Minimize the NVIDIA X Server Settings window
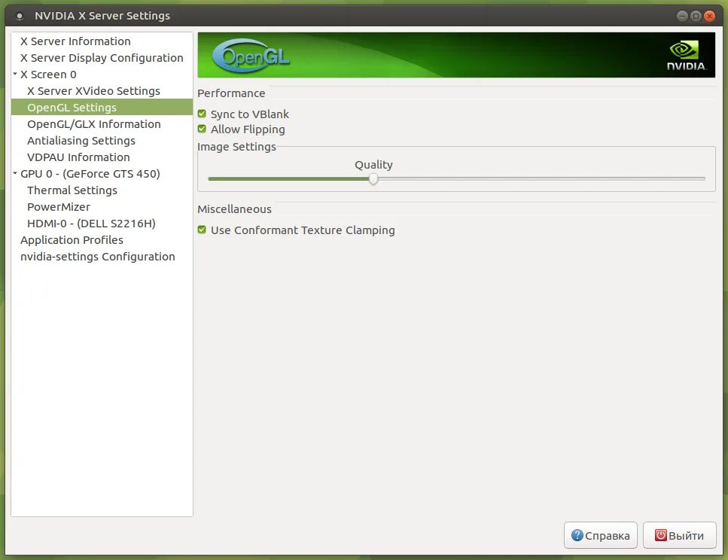The width and height of the screenshot is (728, 560). [x=682, y=17]
